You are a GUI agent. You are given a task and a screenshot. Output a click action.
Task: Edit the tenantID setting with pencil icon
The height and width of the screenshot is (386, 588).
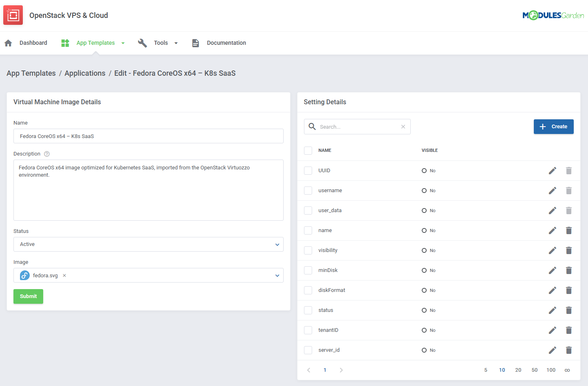(552, 330)
